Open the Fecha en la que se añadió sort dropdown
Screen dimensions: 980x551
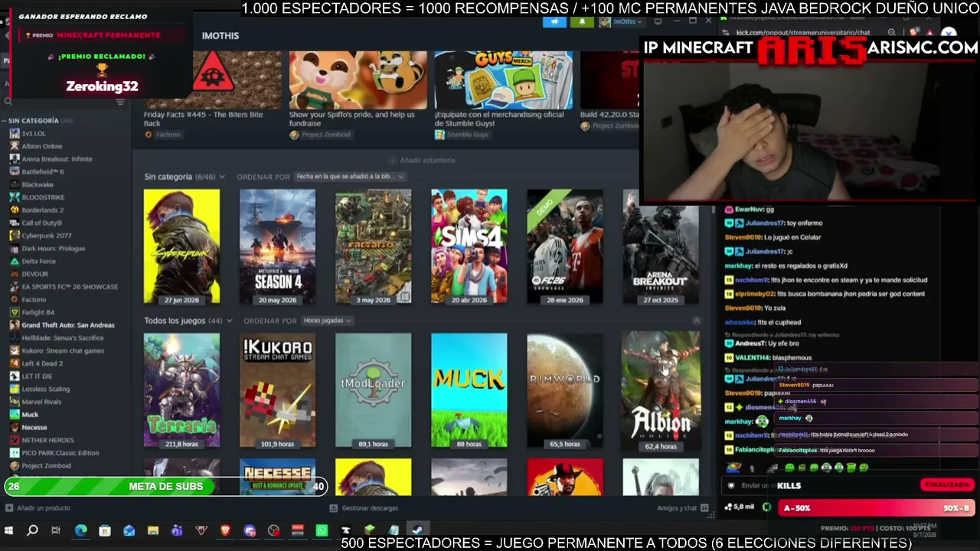pyautogui.click(x=350, y=177)
